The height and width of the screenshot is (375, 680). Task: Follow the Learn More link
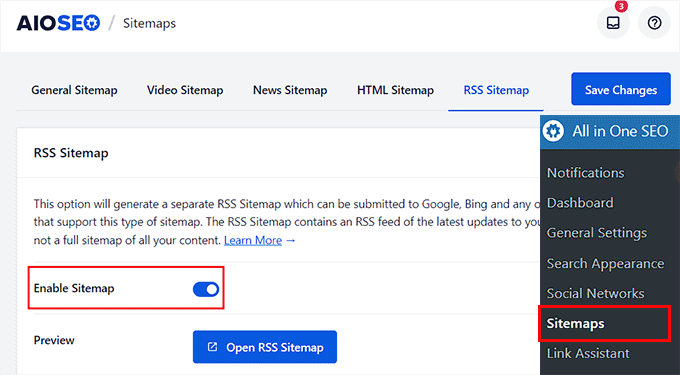[253, 240]
